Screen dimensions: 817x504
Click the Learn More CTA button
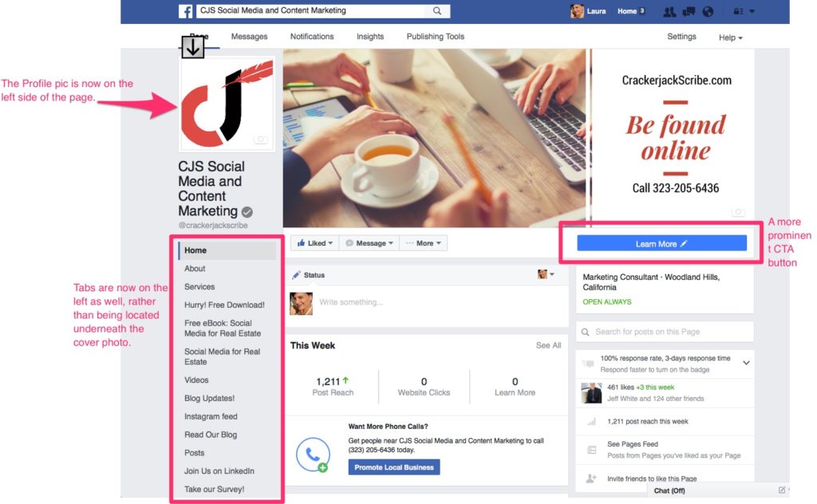coord(661,244)
